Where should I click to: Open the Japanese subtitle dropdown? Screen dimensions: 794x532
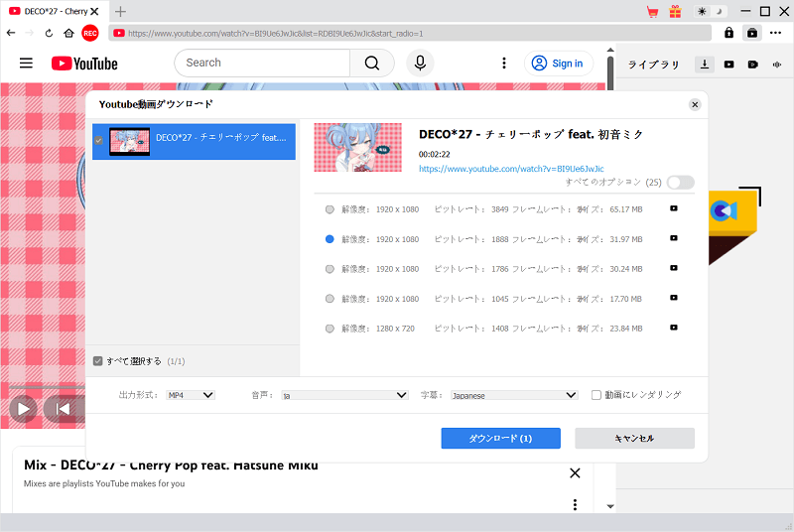(514, 395)
